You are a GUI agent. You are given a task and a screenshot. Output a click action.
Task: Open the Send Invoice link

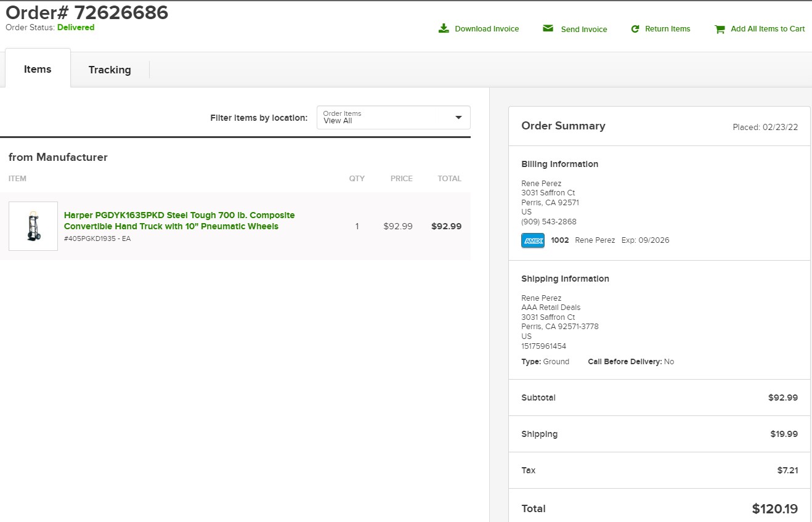tap(584, 29)
